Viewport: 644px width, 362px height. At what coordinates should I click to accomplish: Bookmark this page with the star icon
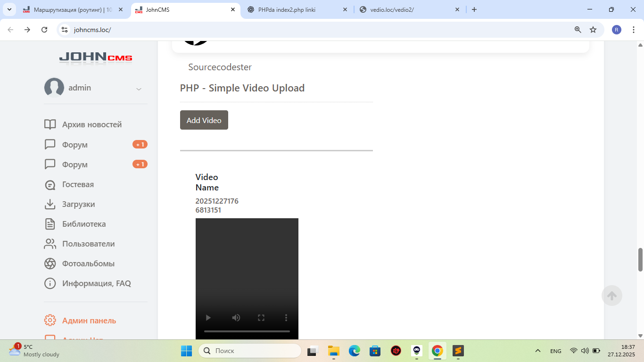coord(593,30)
